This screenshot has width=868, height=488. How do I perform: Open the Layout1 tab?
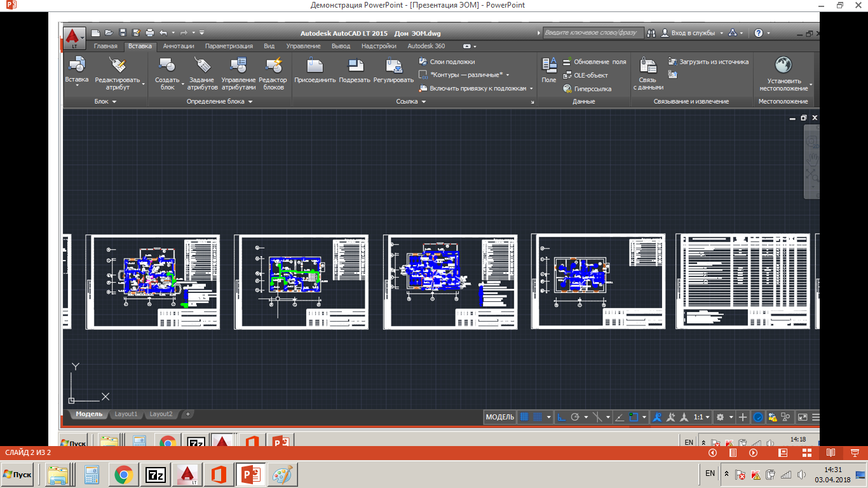[126, 414]
